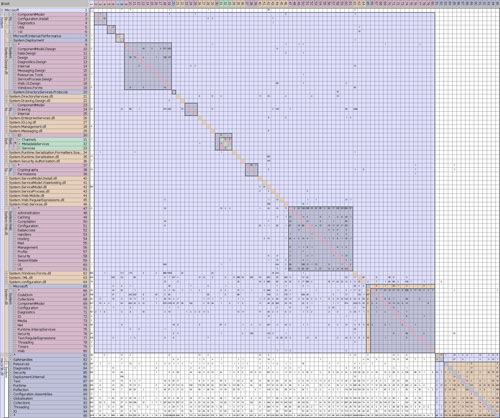Select the System.ServiceModel.dll row

click(46, 187)
